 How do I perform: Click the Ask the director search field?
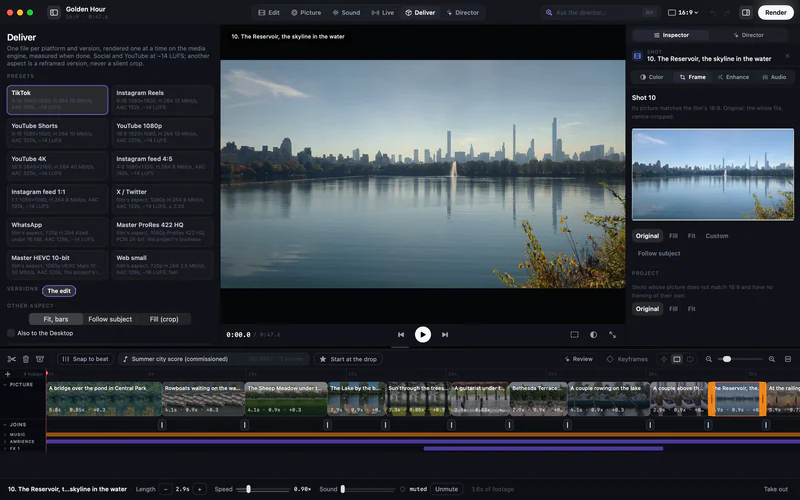click(x=601, y=13)
